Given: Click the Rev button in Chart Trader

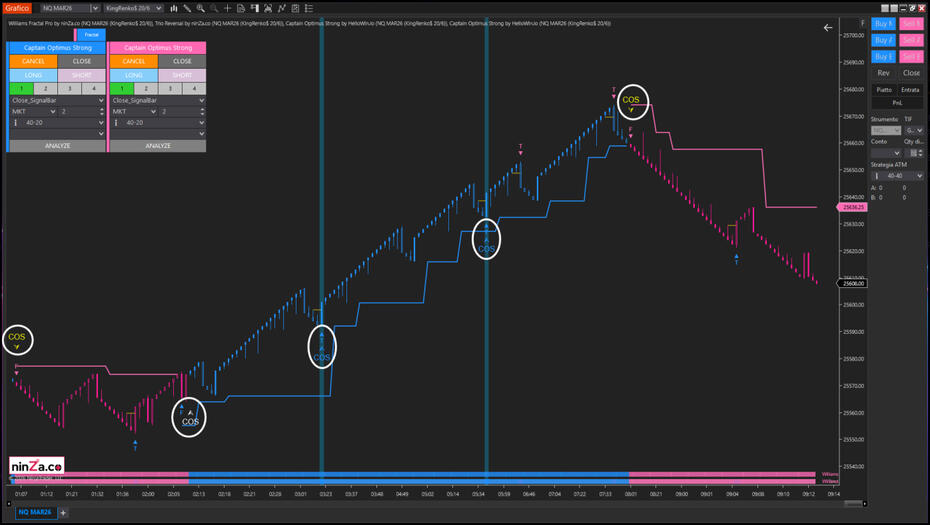Looking at the screenshot, I should click(883, 73).
